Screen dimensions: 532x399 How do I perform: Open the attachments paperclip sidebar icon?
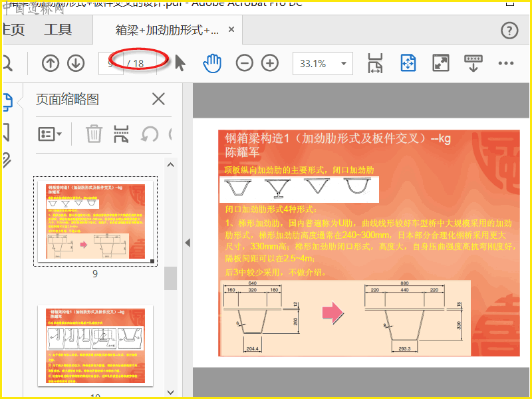[7, 160]
